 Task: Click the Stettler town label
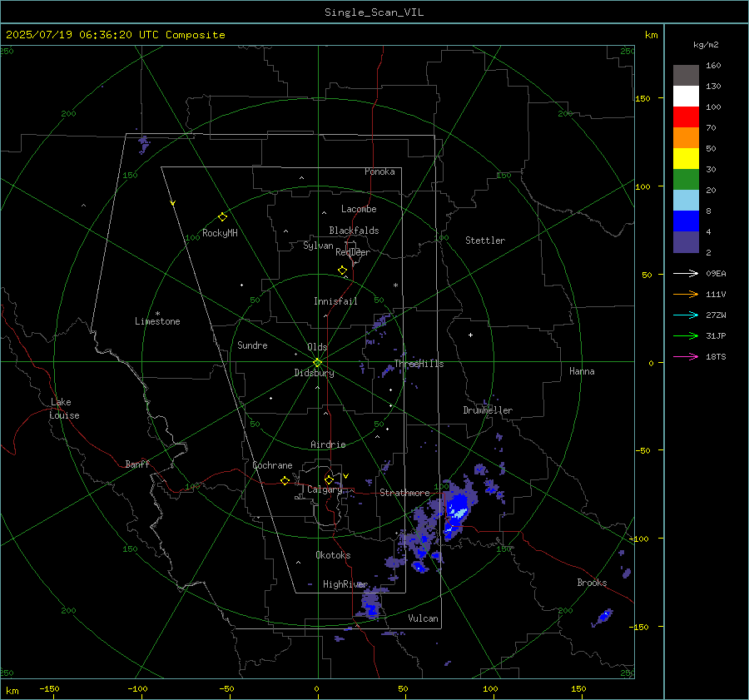pos(485,241)
